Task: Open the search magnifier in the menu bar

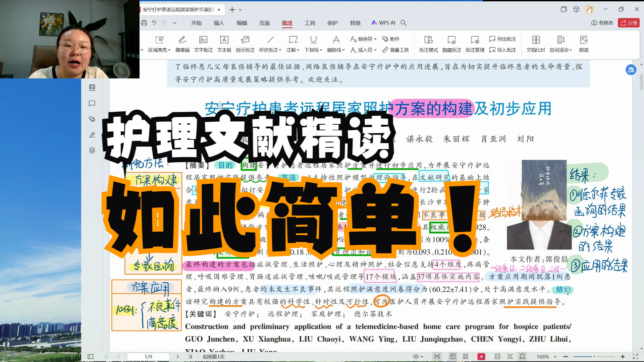Action: [x=404, y=23]
